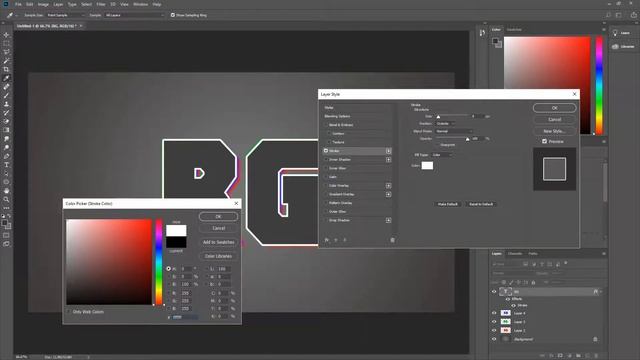The image size is (640, 360).
Task: Open the File menu
Action: [18, 4]
